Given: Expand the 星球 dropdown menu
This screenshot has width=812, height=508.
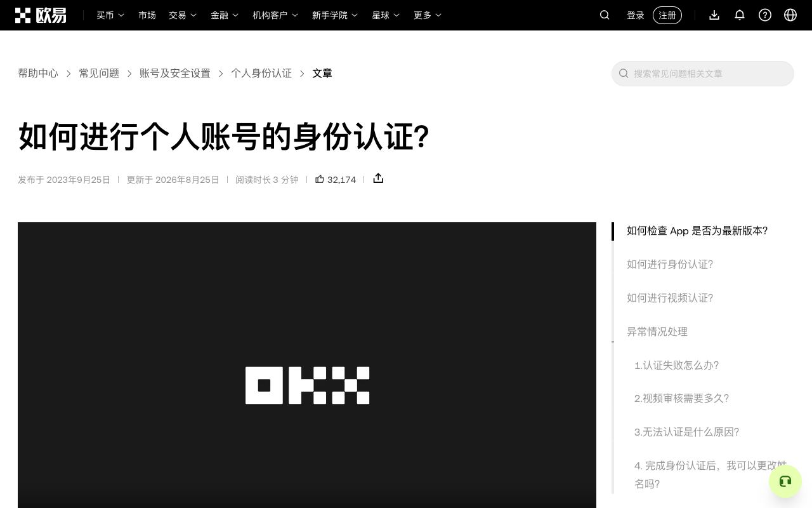Looking at the screenshot, I should coord(386,15).
